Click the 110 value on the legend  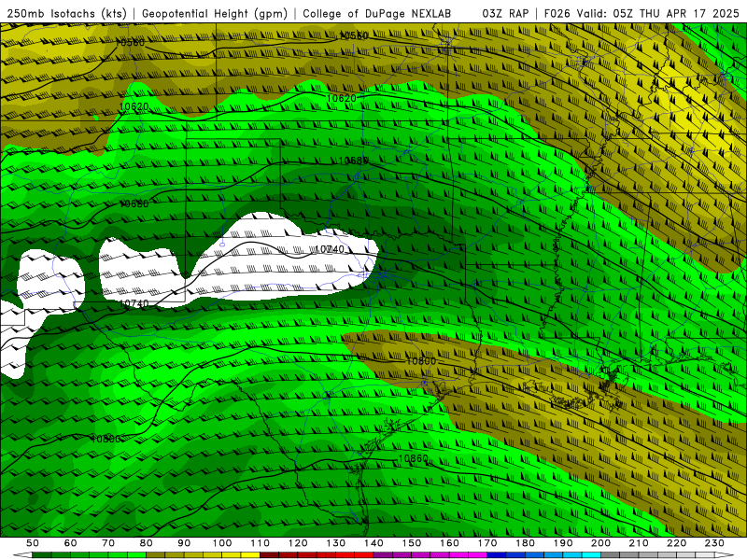coord(261,543)
